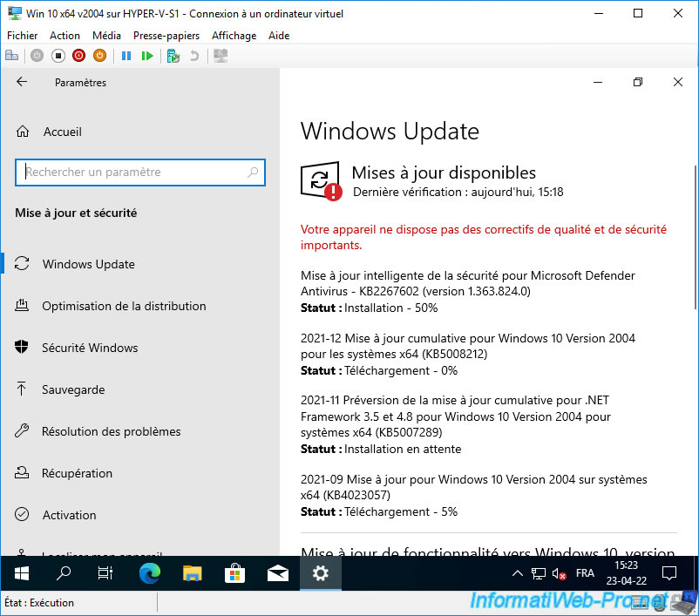
Task: Open the Activation section
Action: [x=69, y=515]
